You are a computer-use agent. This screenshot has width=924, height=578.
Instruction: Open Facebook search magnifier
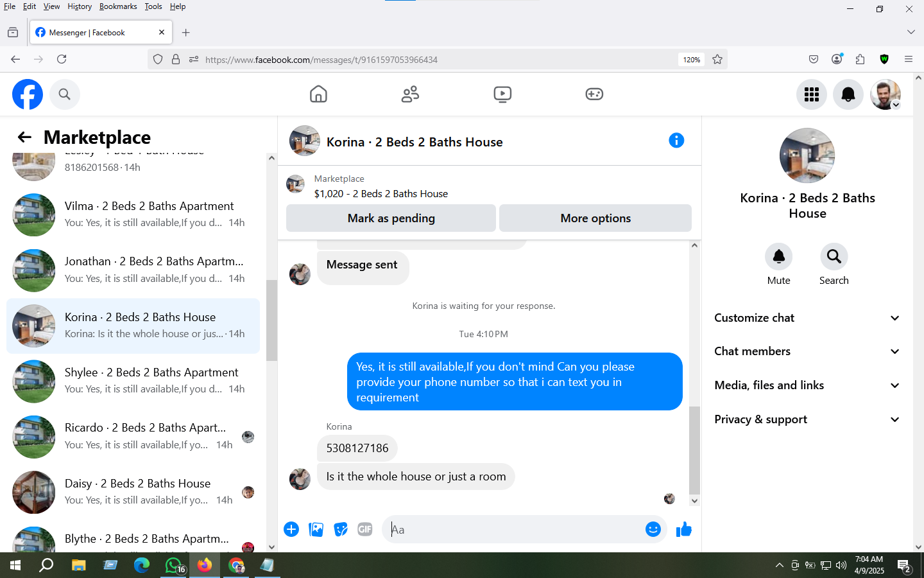[64, 94]
